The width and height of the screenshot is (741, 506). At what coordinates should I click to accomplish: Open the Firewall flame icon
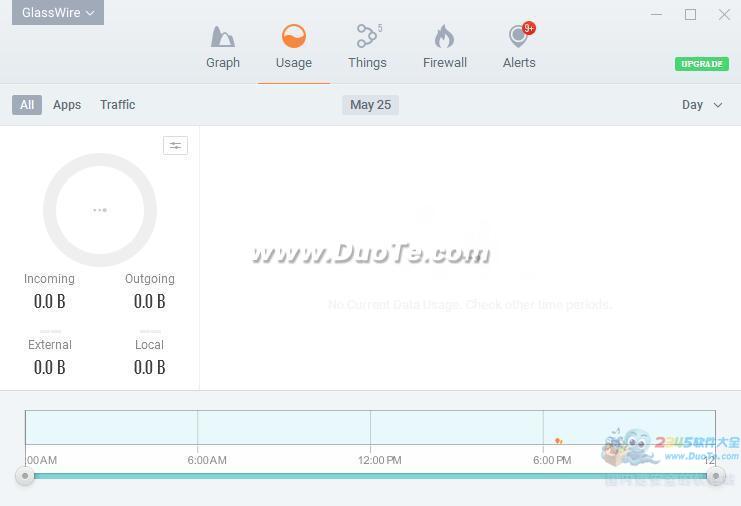(444, 37)
